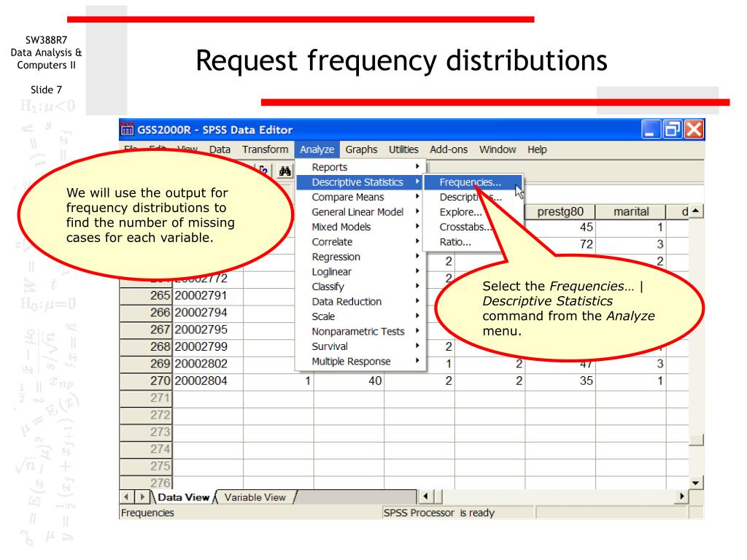Click the sheet-tab scroll right arrow beside Data View
Viewport: 747px width, 560px height.
pyautogui.click(x=142, y=497)
